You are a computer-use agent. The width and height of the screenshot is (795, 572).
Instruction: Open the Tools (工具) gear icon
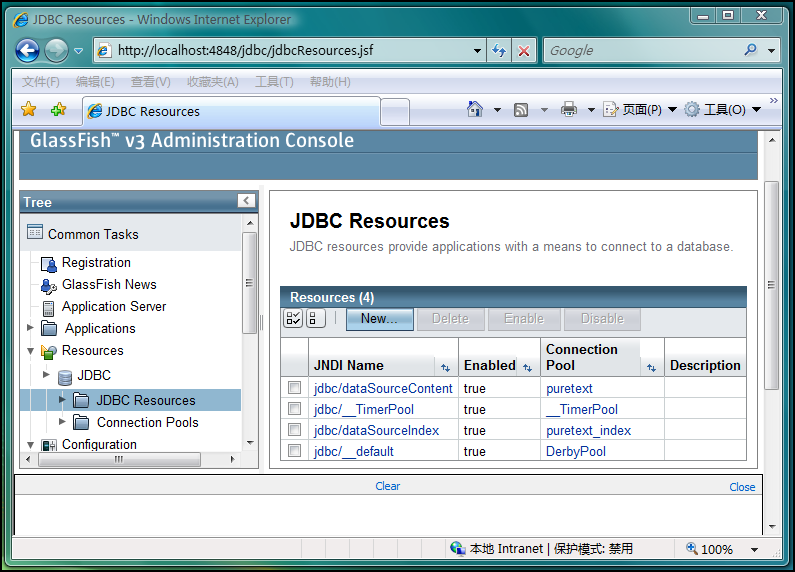(692, 109)
